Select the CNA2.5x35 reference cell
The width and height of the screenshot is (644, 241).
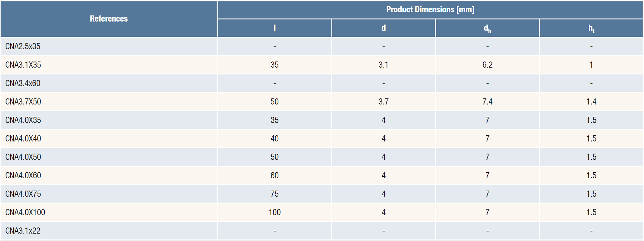23,46
